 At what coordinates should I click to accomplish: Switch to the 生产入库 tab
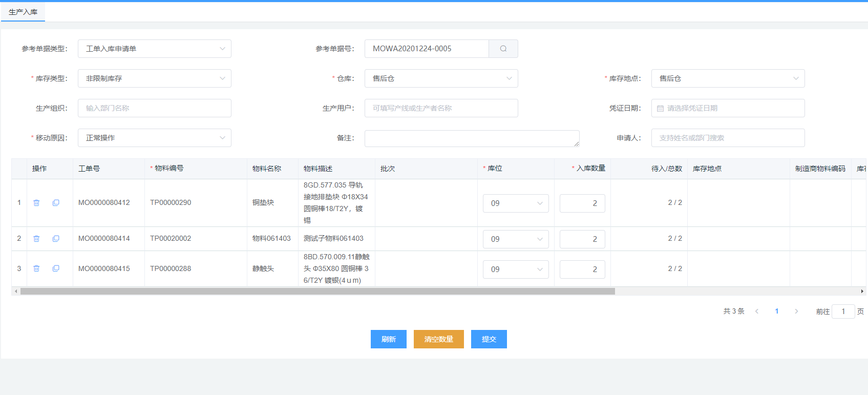pyautogui.click(x=23, y=12)
